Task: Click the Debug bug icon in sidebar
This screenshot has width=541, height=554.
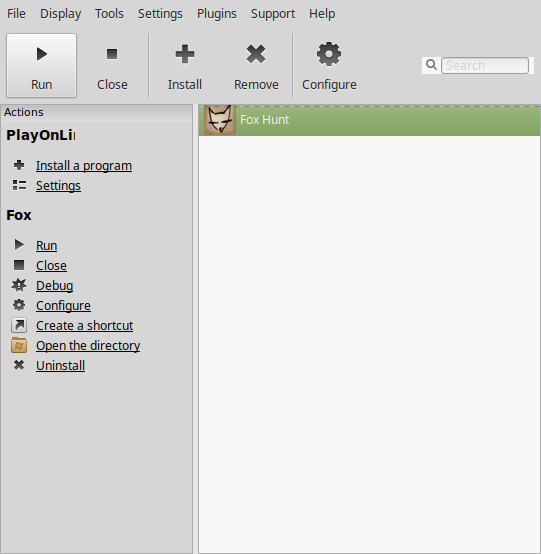Action: tap(19, 285)
